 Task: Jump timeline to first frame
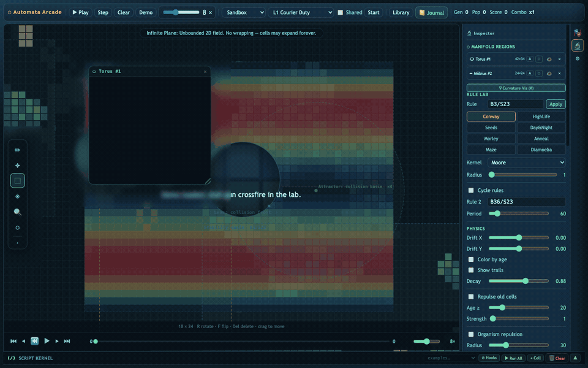13,341
